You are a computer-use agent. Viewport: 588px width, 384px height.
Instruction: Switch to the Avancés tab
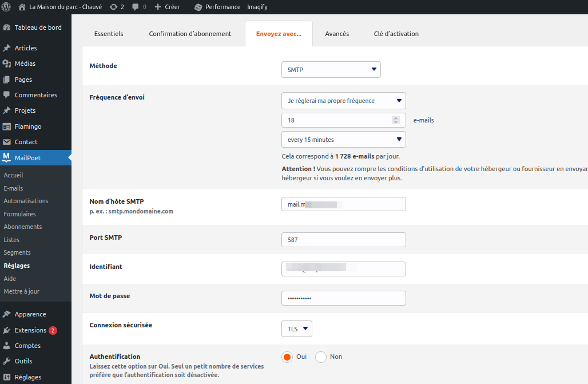(x=337, y=34)
